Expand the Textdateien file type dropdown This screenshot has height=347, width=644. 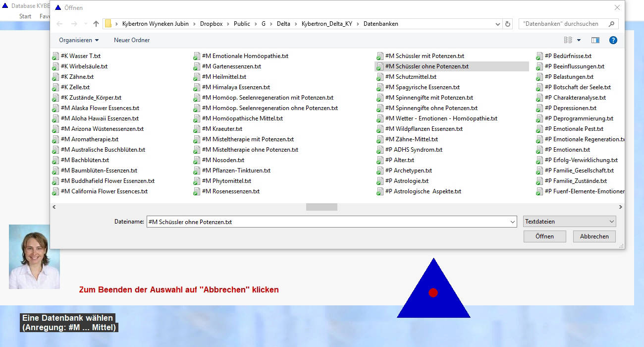coord(570,222)
